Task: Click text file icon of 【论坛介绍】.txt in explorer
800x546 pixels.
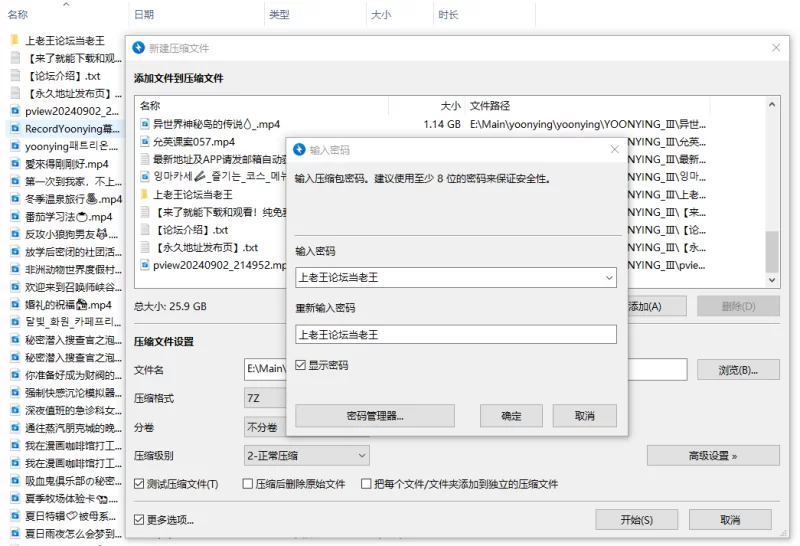Action: coord(15,76)
